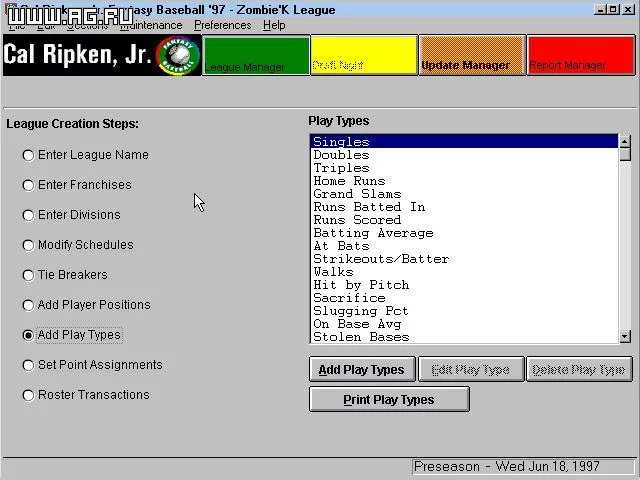Select Singles in the Play Types list

pyautogui.click(x=464, y=142)
